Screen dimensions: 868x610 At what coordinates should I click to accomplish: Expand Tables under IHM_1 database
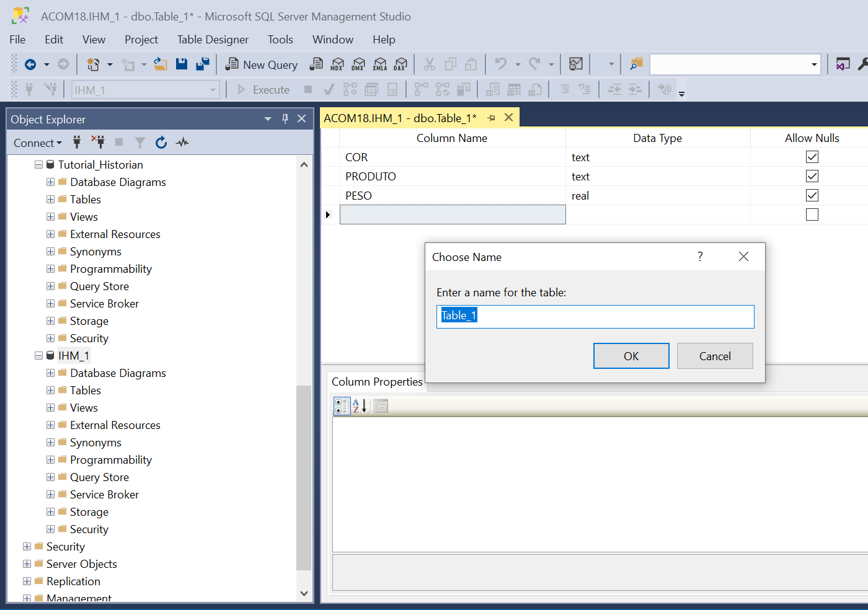coord(50,390)
